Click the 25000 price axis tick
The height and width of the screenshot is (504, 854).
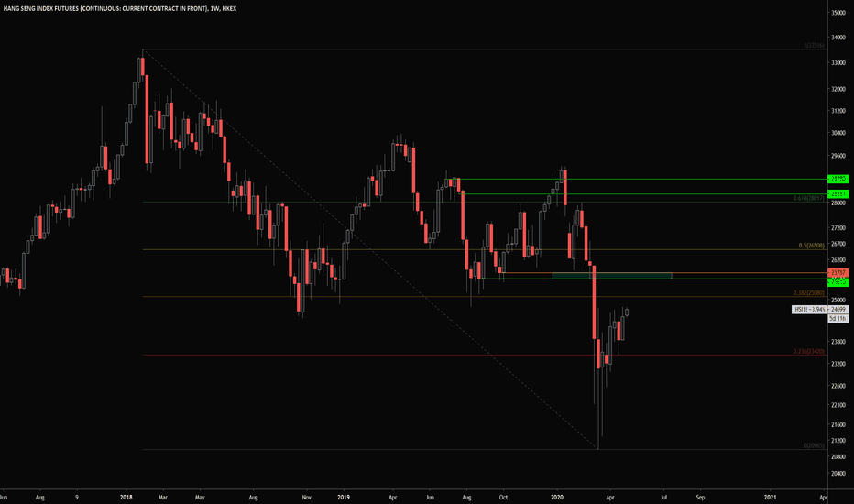pos(838,301)
